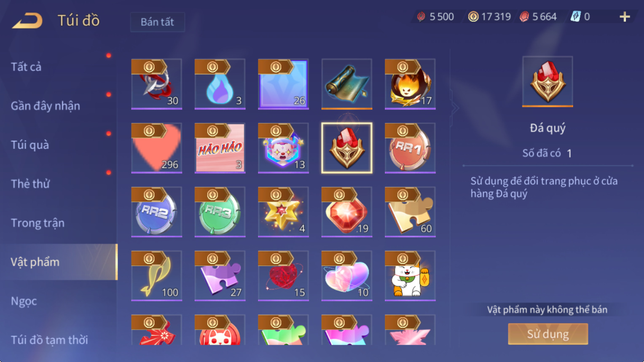Select the green RR3 medal item
644x362 pixels.
220,212
